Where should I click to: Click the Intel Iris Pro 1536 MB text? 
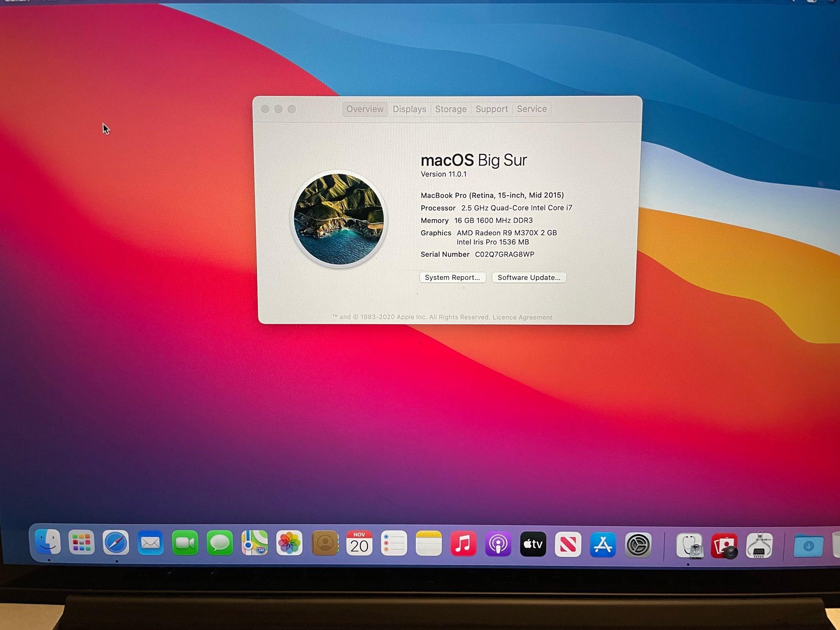[x=492, y=242]
